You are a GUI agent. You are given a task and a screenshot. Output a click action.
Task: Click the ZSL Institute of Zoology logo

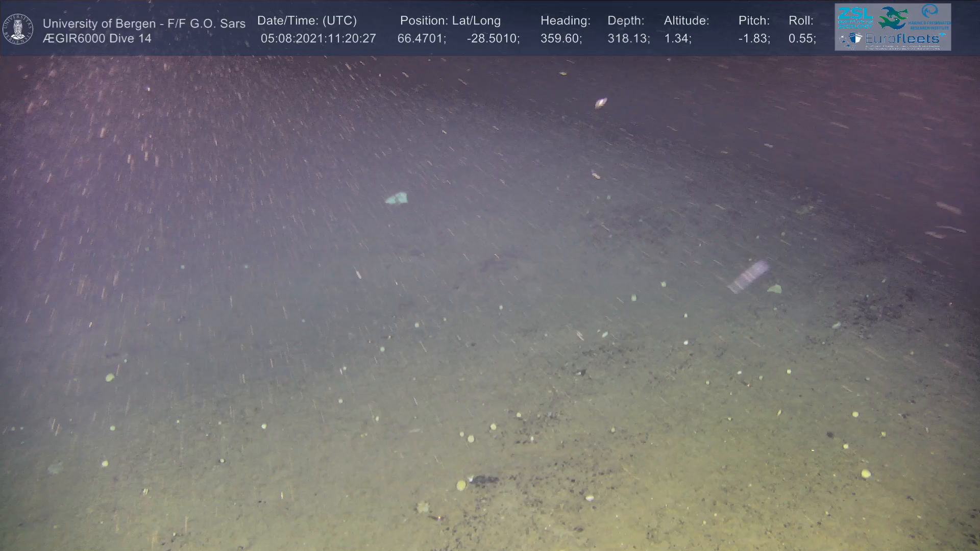pyautogui.click(x=854, y=17)
